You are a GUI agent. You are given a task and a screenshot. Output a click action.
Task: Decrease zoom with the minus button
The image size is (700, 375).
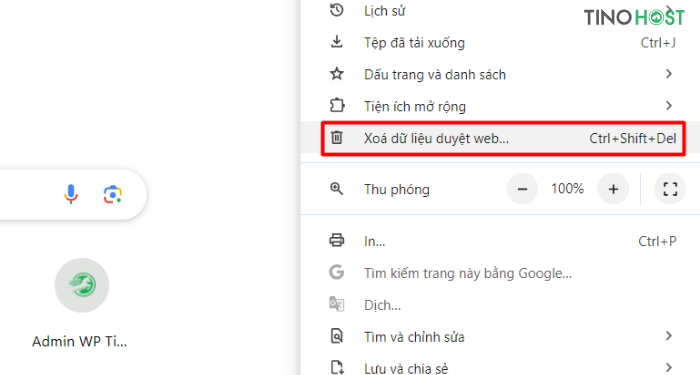pyautogui.click(x=522, y=189)
